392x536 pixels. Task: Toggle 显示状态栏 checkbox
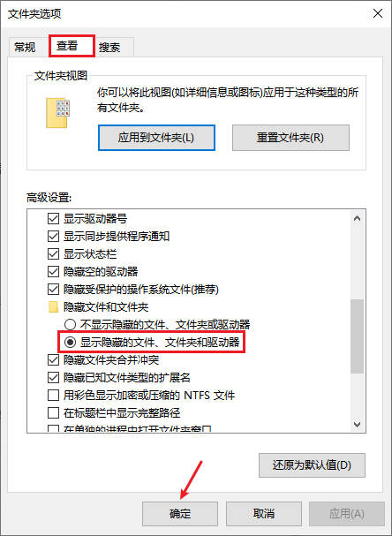(53, 254)
